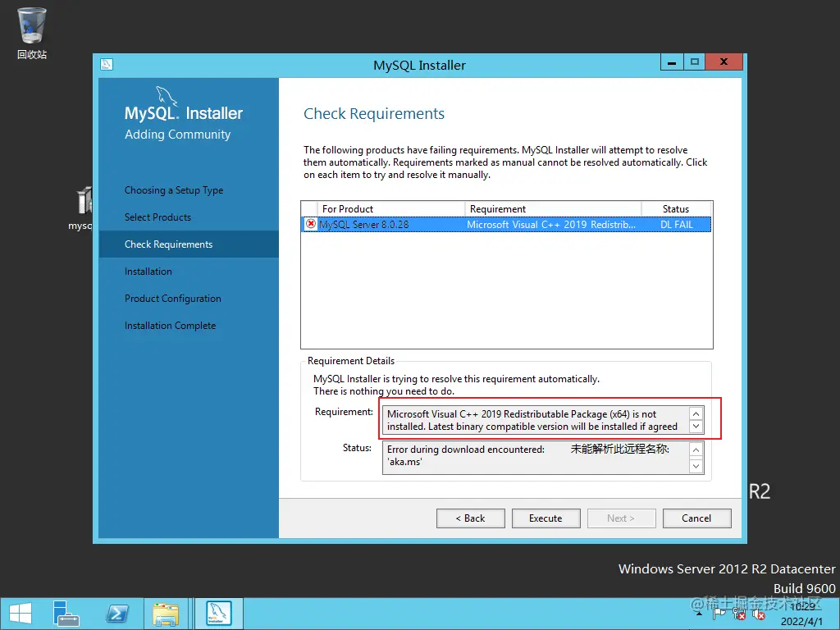This screenshot has width=840, height=630.
Task: Sort by the For Product column header
Action: tap(391, 208)
